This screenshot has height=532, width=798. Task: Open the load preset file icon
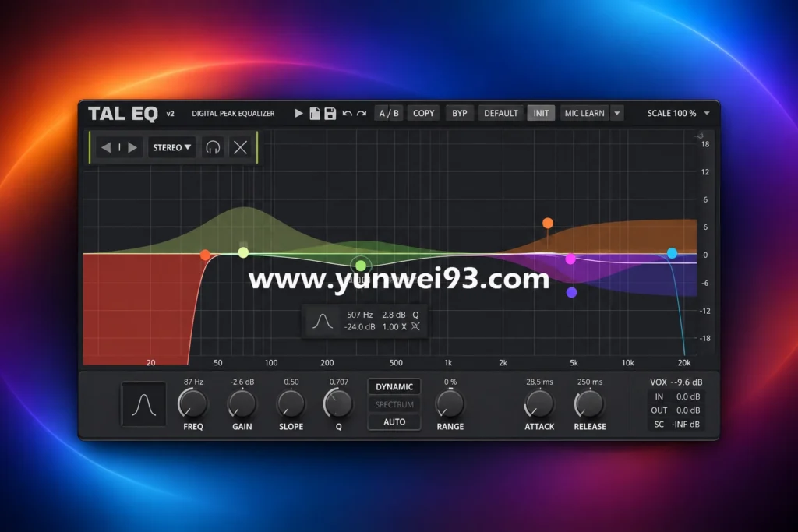(315, 113)
